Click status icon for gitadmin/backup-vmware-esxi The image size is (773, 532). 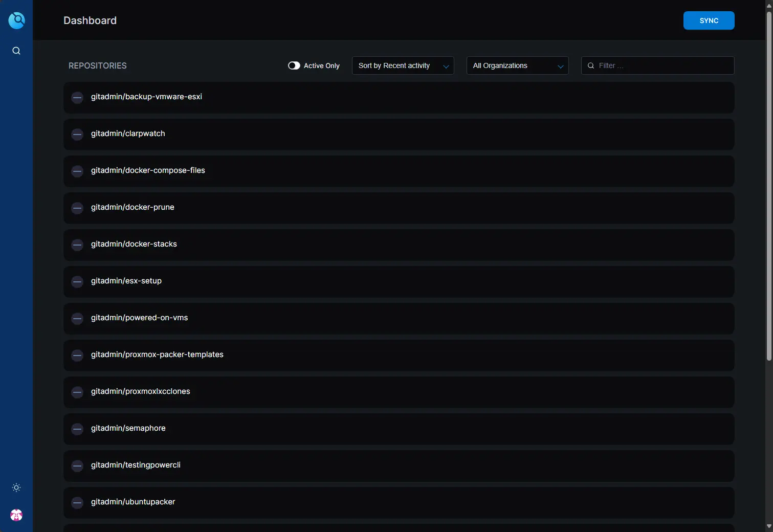pyautogui.click(x=77, y=98)
